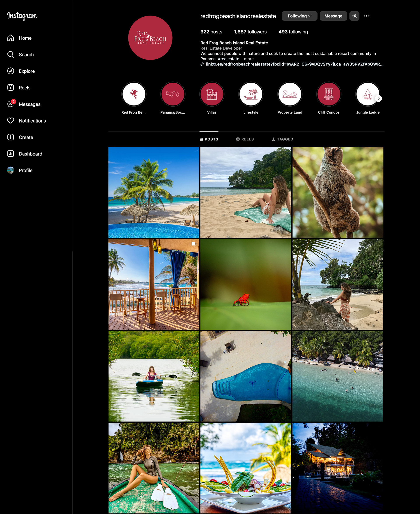Expand bio with the more link
Screen dimensions: 420x514
[249, 59]
